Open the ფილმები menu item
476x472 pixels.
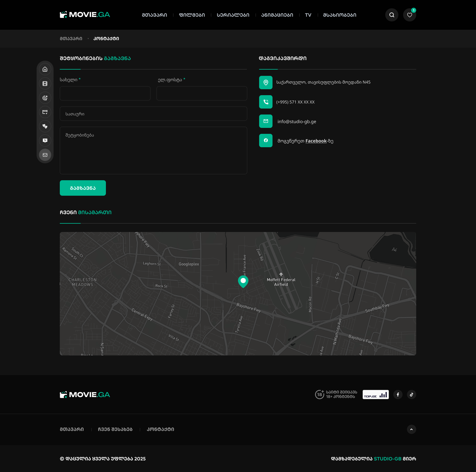coord(192,15)
